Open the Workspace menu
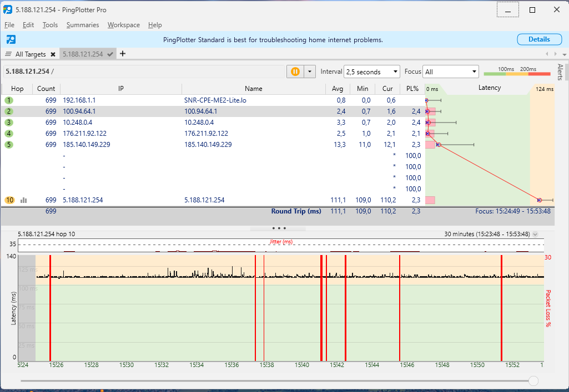This screenshot has height=392, width=569. pyautogui.click(x=123, y=25)
